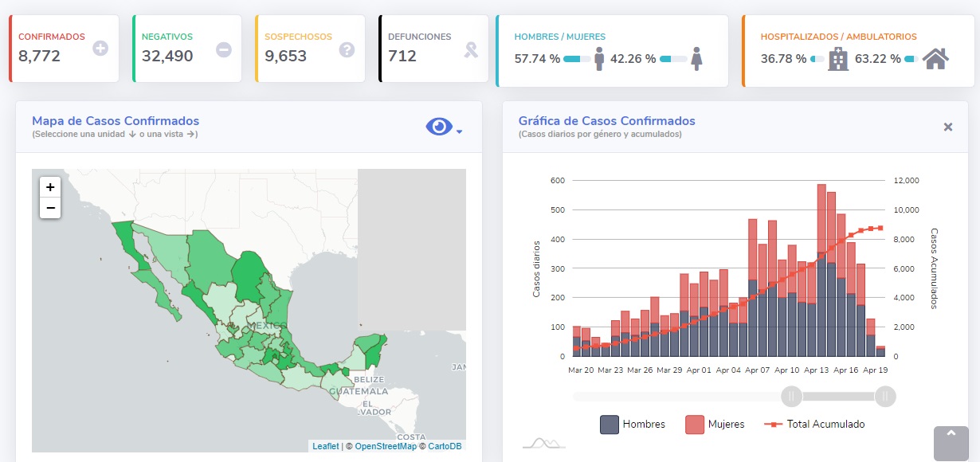Click the plus icon in Confirmados card
Viewport: 980px width, 462px height.
point(100,49)
